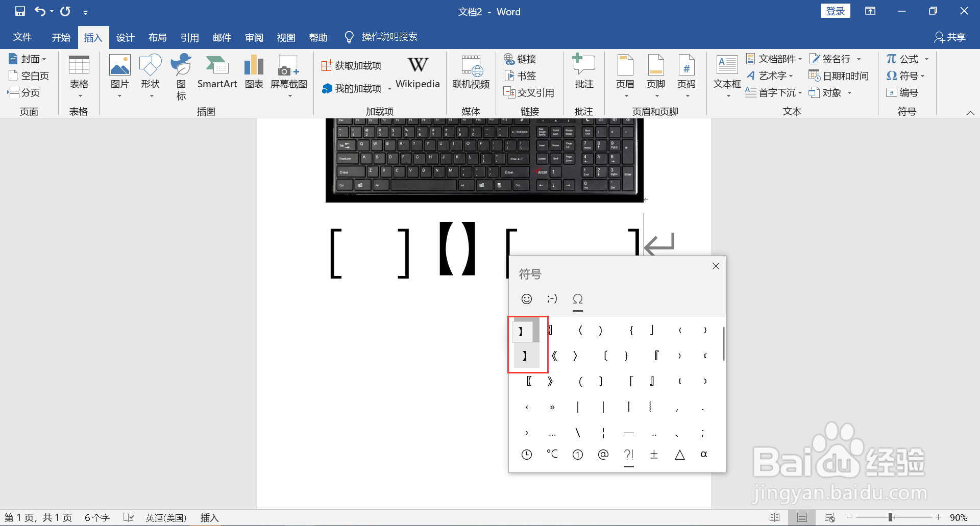The width and height of the screenshot is (980, 526).
Task: Adjust the zoom slider handle
Action: [x=890, y=517]
